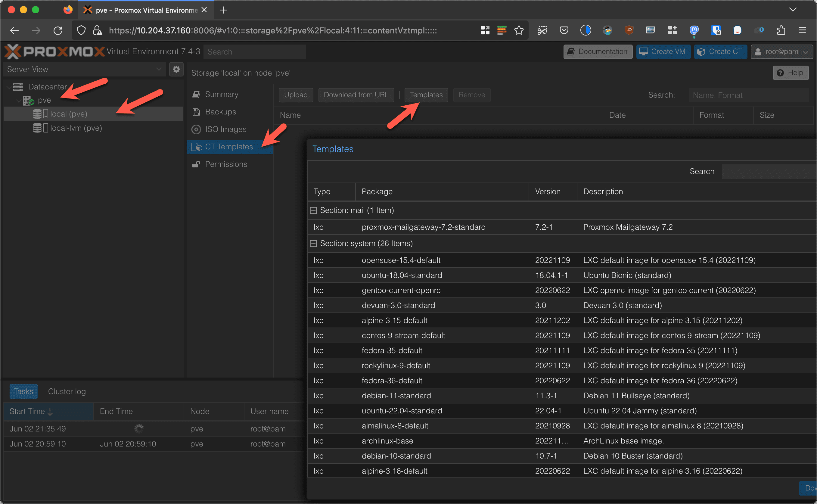817x504 pixels.
Task: Open the list all tabs chevron
Action: [793, 10]
